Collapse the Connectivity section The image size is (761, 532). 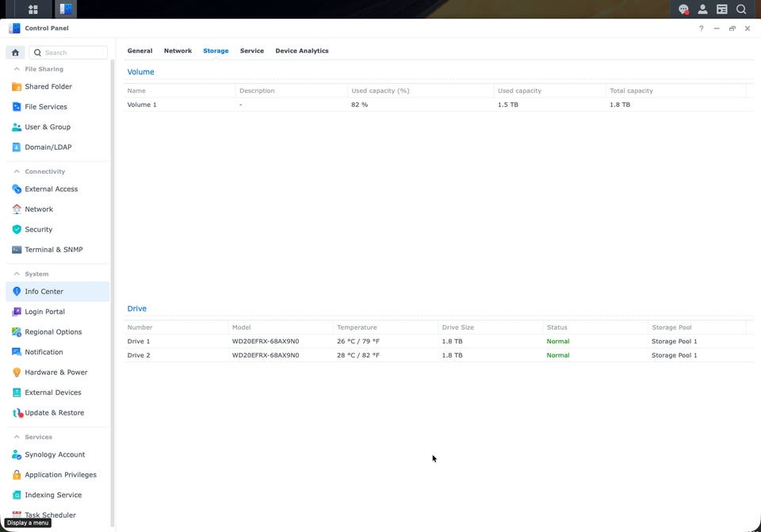coord(17,171)
